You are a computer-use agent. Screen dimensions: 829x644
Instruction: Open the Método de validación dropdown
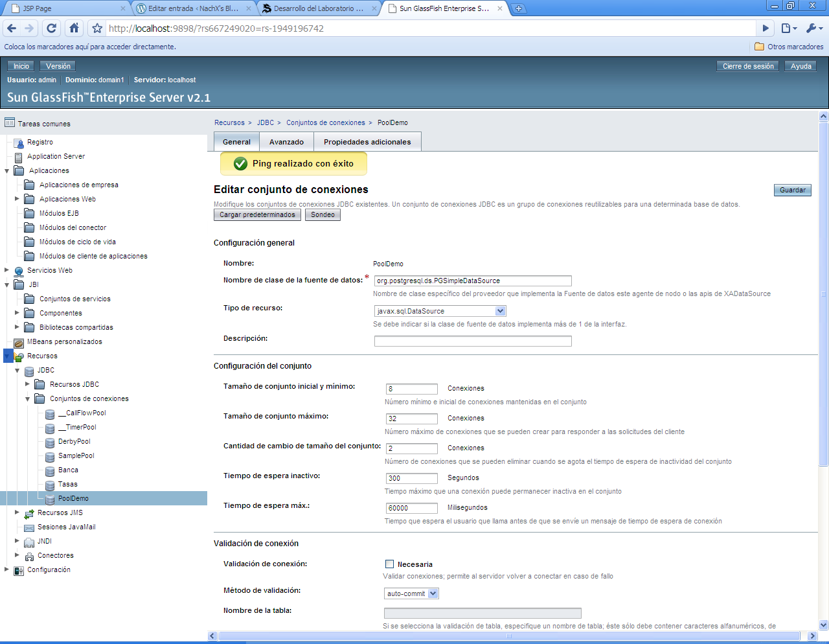(x=411, y=593)
